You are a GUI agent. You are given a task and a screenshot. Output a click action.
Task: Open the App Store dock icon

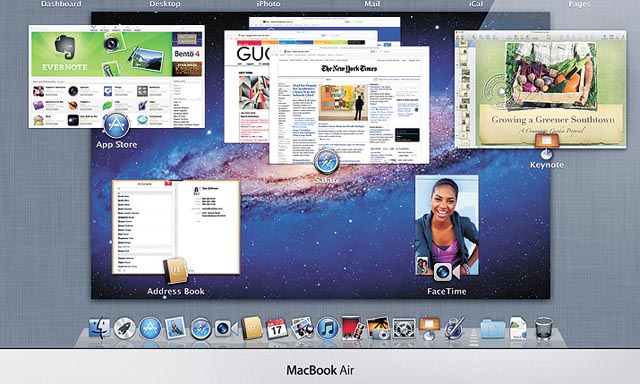(x=150, y=328)
